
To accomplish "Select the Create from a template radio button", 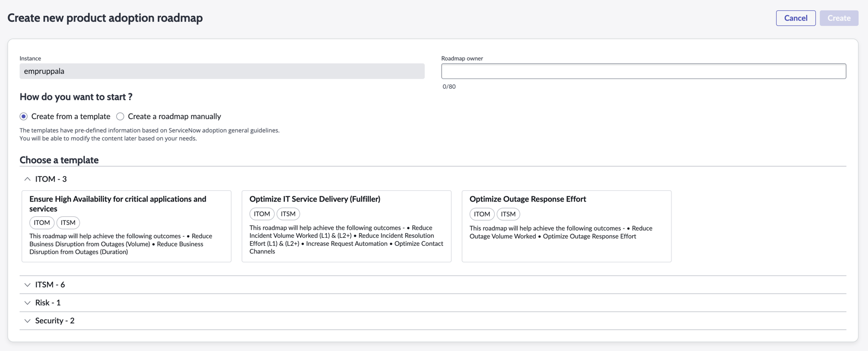I will (23, 116).
